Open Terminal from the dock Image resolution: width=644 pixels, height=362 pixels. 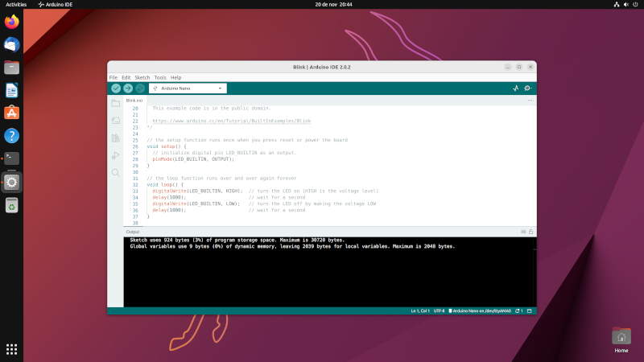[11, 158]
